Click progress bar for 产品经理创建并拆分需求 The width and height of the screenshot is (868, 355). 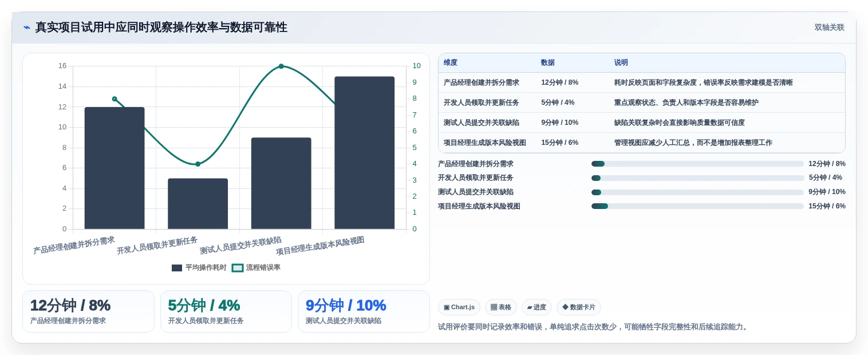[x=697, y=164]
